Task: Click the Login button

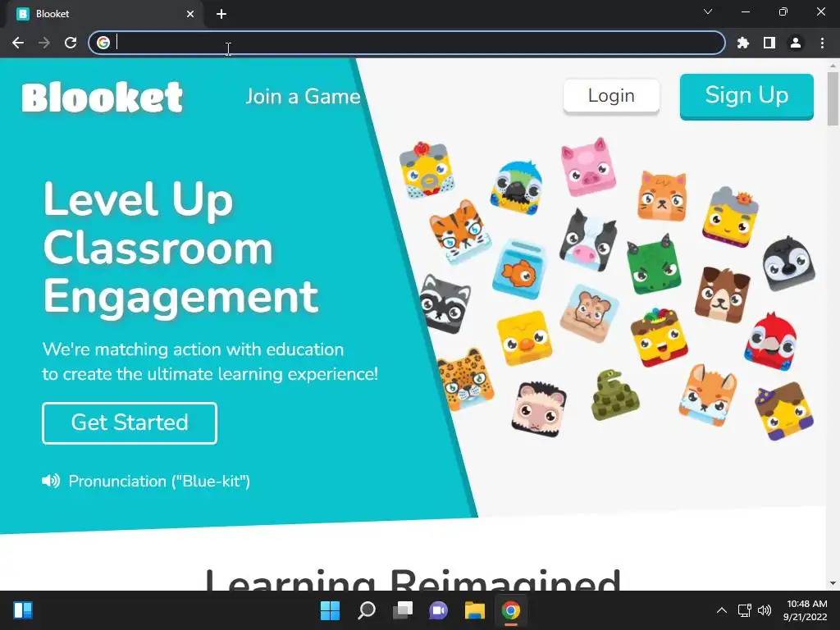Action: (x=611, y=96)
